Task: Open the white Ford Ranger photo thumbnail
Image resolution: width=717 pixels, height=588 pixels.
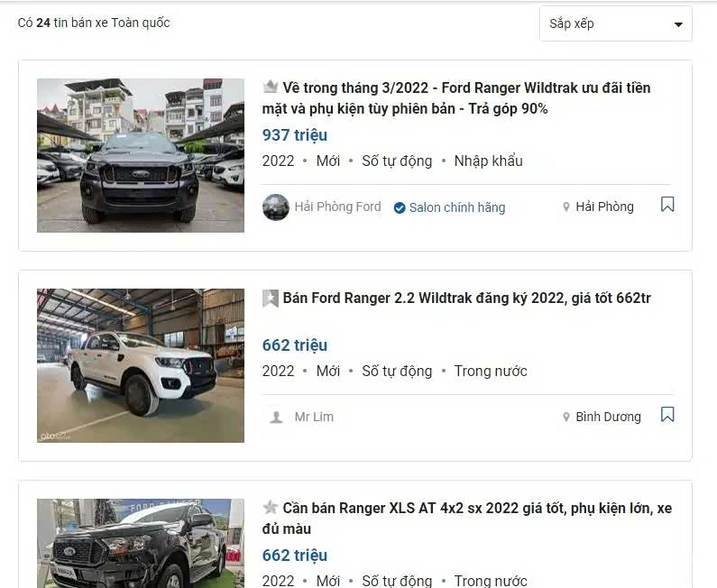Action: click(141, 365)
